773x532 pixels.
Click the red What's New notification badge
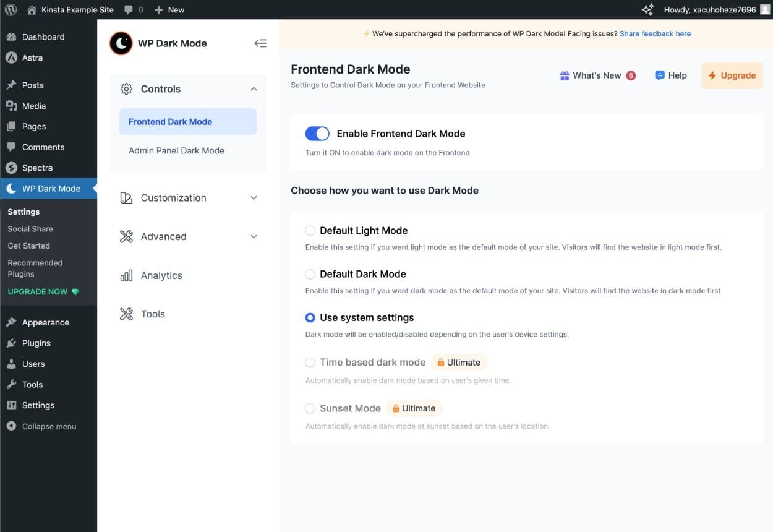coord(631,75)
